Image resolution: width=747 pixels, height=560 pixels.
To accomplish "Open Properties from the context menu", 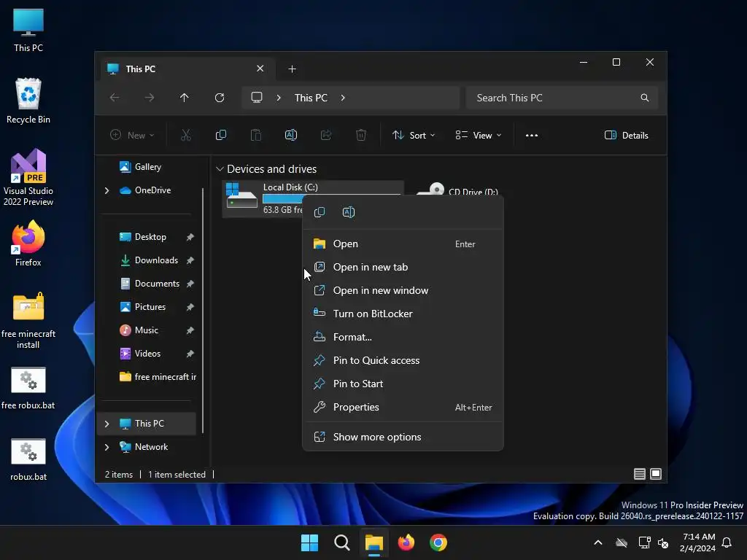I will [403, 407].
